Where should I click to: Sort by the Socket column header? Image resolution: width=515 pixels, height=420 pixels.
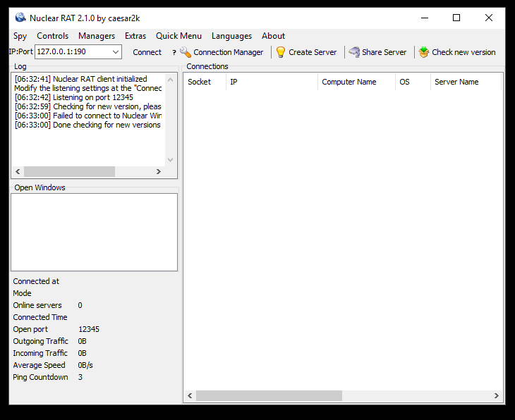coord(205,82)
